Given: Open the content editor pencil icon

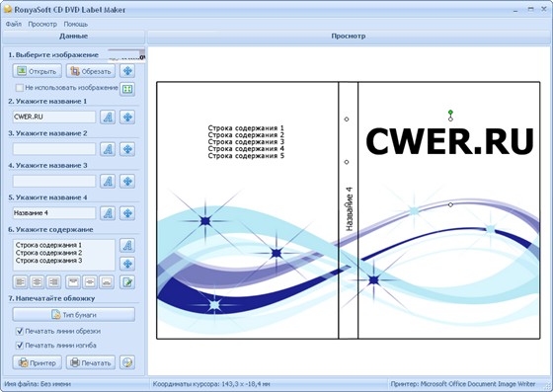Looking at the screenshot, I should pos(127,282).
